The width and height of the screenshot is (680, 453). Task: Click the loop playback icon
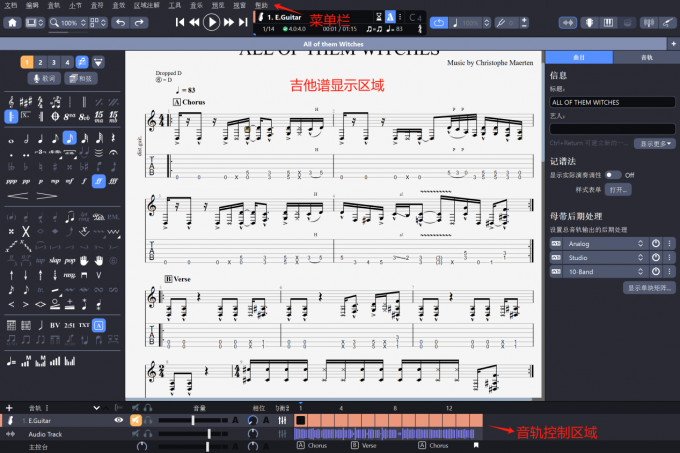click(439, 22)
